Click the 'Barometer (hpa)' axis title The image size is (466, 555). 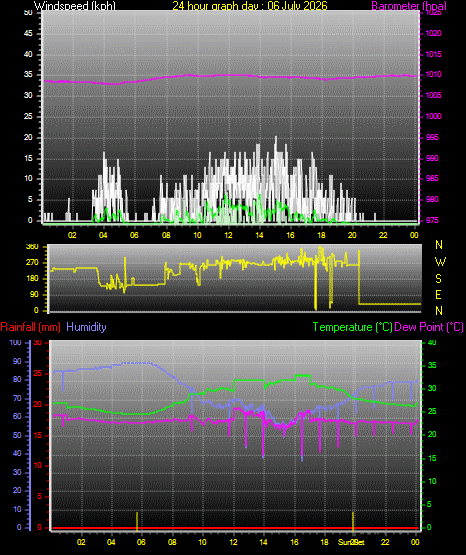pos(409,6)
